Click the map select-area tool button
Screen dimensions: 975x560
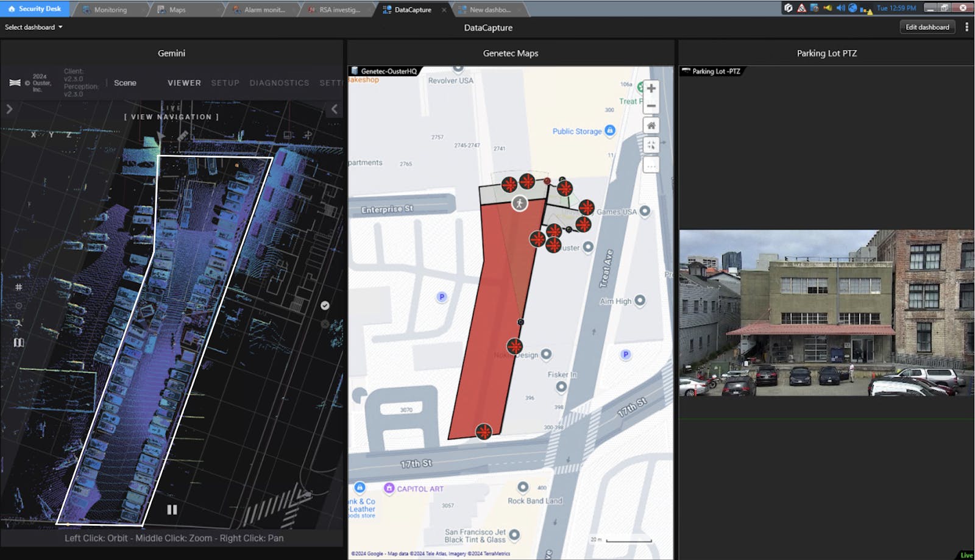(x=651, y=145)
